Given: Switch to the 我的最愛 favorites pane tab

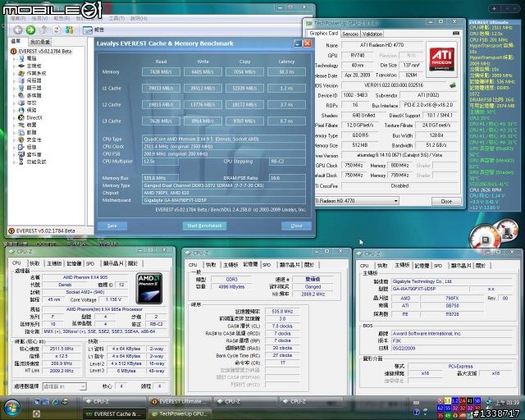Looking at the screenshot, I should 40,42.
